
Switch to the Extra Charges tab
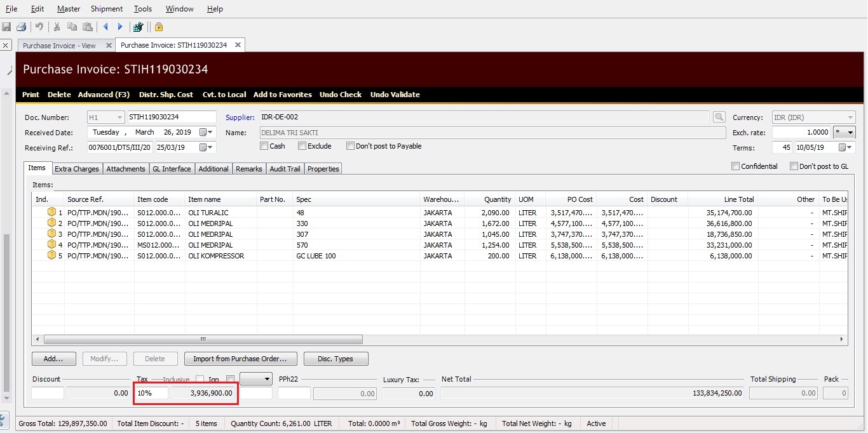click(x=76, y=169)
